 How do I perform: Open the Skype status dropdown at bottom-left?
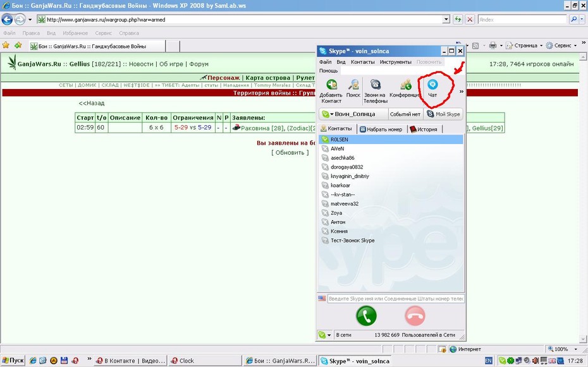325,335
